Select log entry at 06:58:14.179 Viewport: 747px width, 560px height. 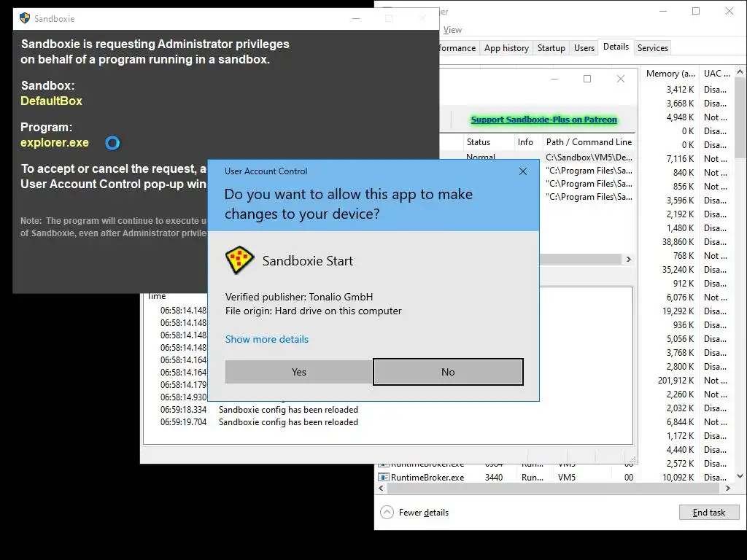183,385
